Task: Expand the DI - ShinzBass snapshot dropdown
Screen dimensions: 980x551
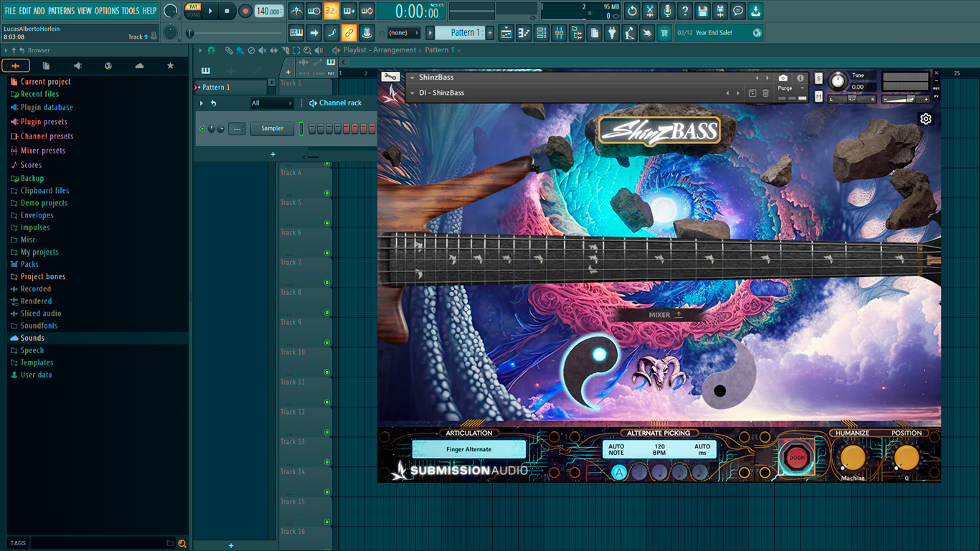Action: [x=413, y=93]
